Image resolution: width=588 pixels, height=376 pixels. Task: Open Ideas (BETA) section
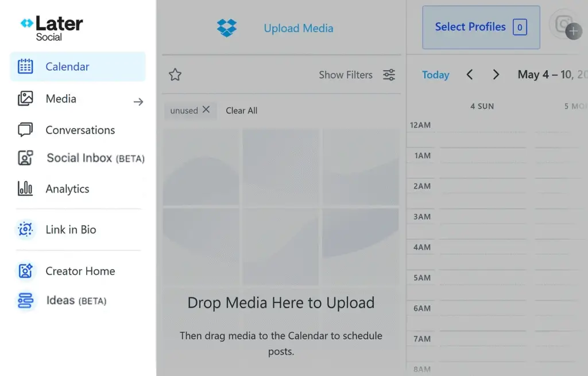(x=76, y=301)
